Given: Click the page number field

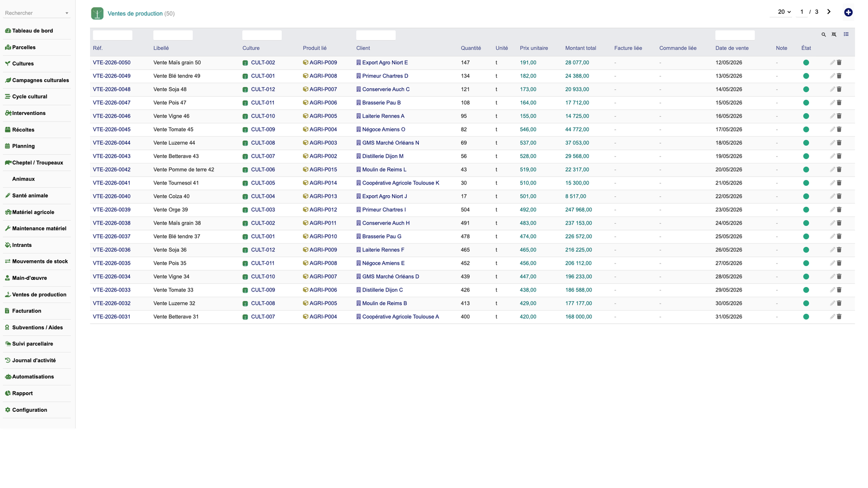Looking at the screenshot, I should pos(802,12).
